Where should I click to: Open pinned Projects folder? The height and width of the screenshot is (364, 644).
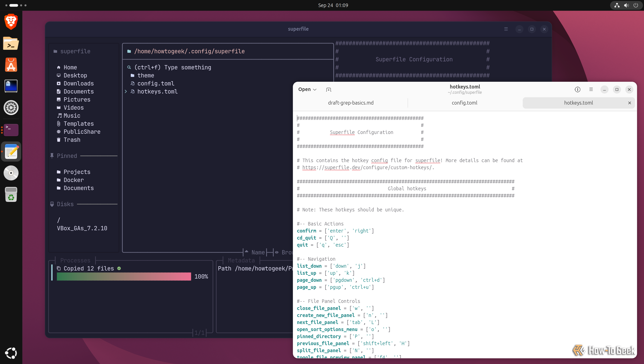[x=73, y=172]
